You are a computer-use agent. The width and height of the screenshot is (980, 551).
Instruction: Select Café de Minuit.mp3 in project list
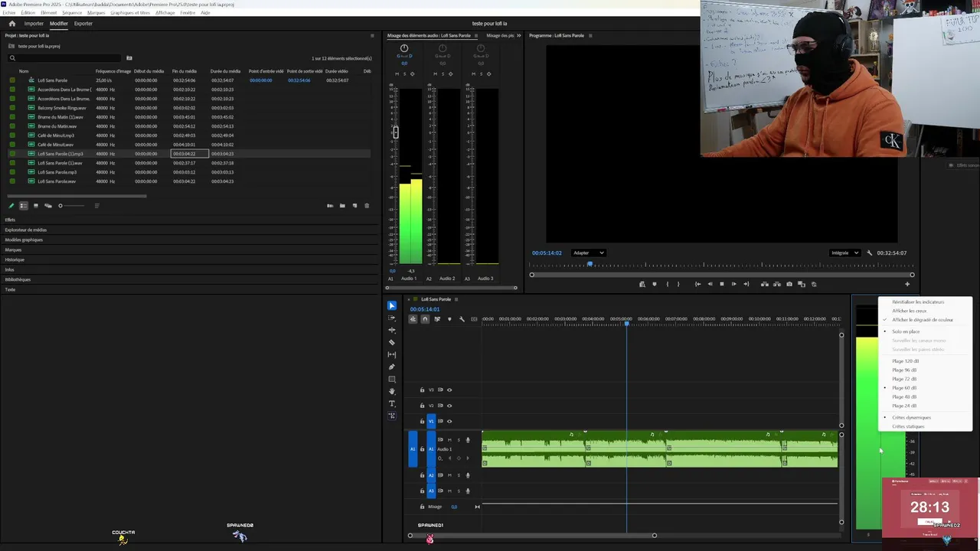point(56,135)
